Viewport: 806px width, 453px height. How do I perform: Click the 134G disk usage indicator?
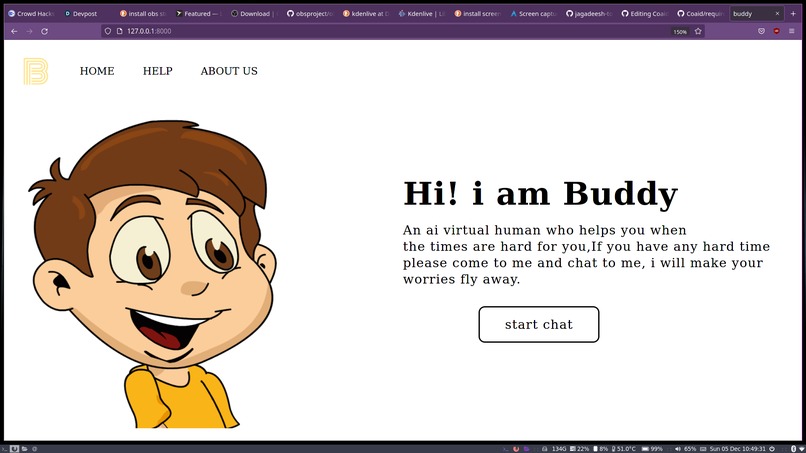(x=555, y=449)
